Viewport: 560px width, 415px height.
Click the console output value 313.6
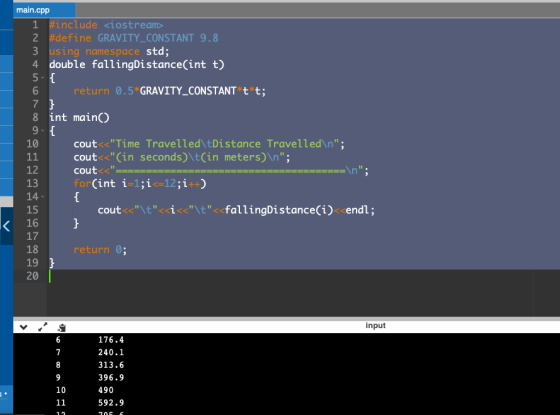(x=111, y=365)
